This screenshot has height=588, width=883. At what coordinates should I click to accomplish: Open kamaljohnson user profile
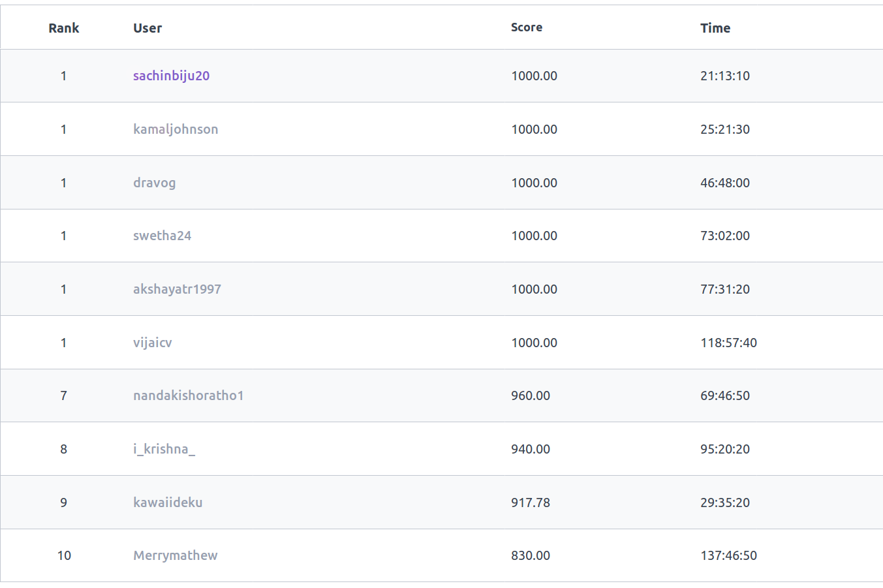click(176, 129)
